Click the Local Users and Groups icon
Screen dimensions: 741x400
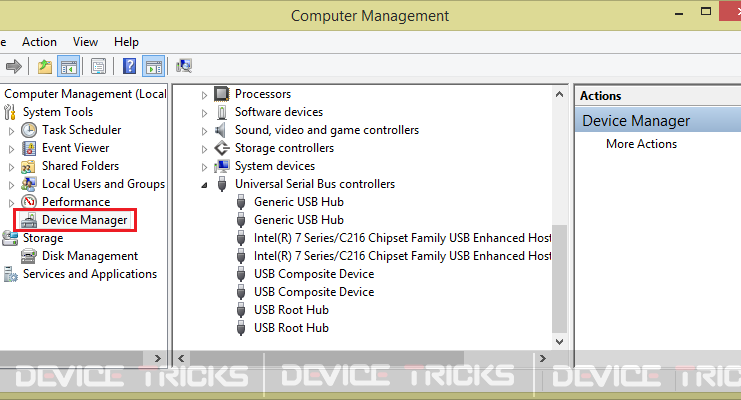click(x=29, y=184)
